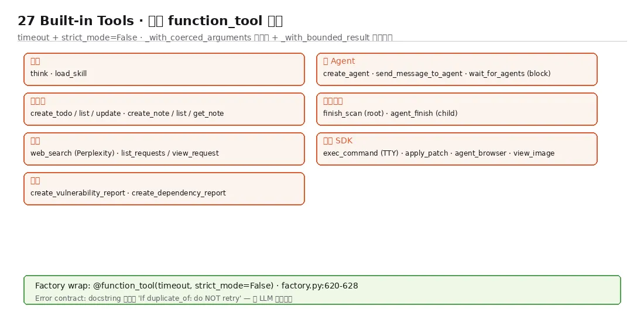The width and height of the screenshot is (644, 316).
Task: Click the "list_requests" tool name
Action: tap(143, 153)
